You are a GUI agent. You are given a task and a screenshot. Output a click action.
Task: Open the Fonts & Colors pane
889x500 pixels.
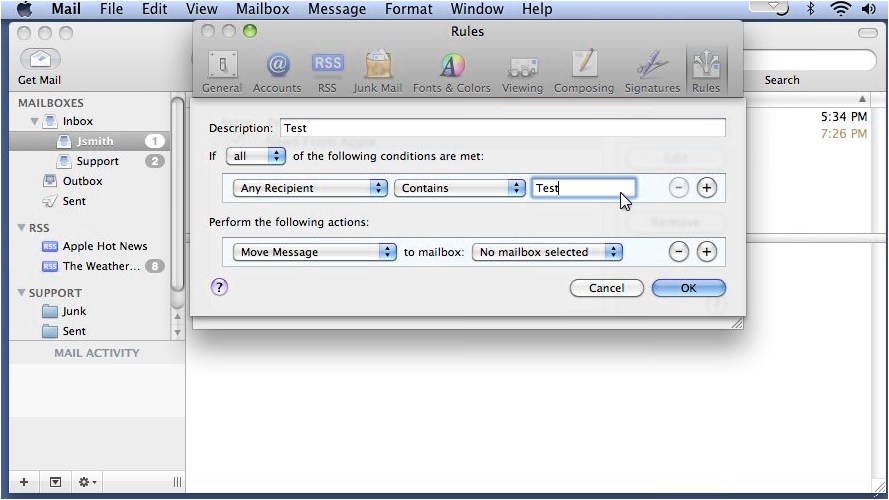[452, 71]
